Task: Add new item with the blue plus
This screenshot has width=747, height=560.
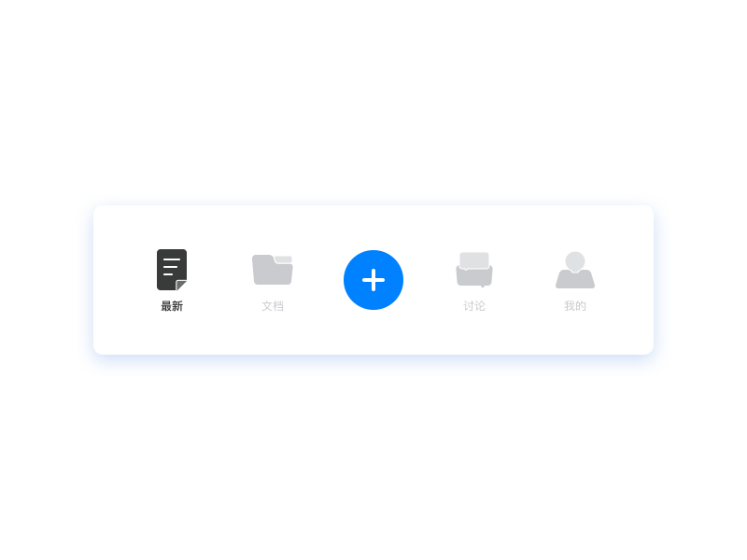Action: [373, 280]
